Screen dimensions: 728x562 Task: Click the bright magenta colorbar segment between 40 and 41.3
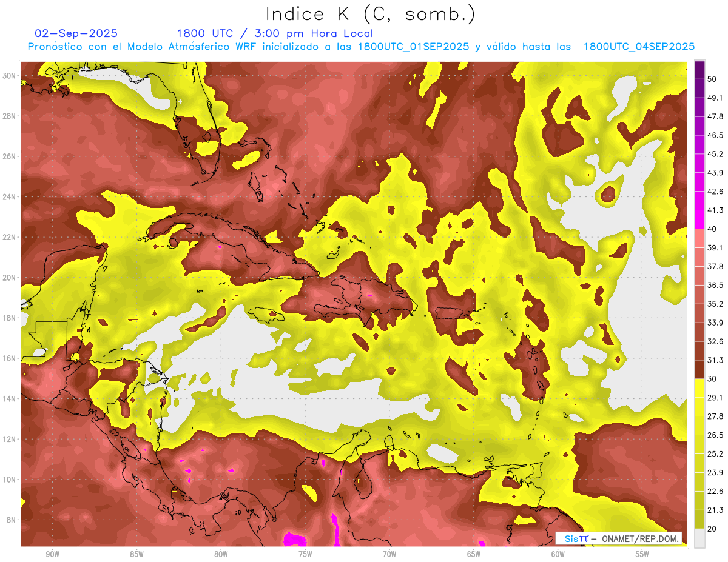[x=699, y=219]
